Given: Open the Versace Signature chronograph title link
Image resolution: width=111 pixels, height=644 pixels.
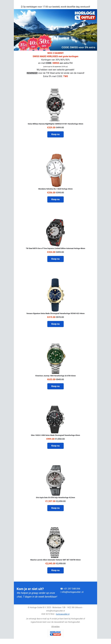Looking at the screenshot, I should [55, 313].
